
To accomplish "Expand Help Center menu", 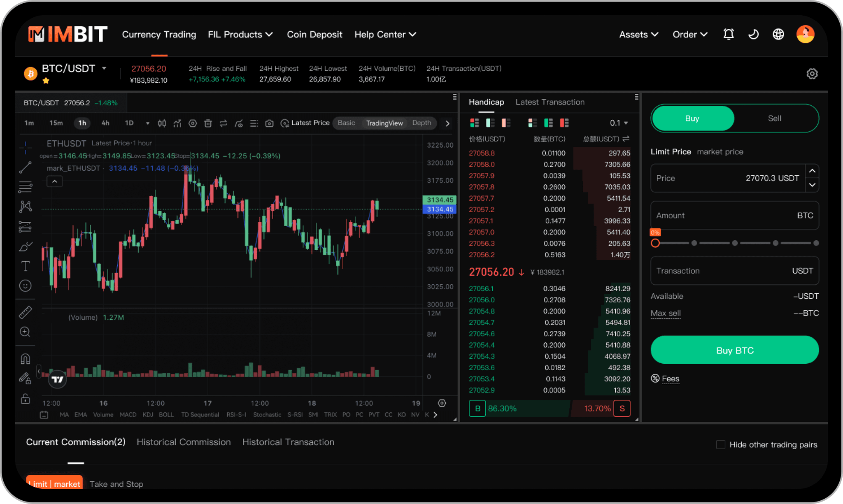I will (x=385, y=35).
